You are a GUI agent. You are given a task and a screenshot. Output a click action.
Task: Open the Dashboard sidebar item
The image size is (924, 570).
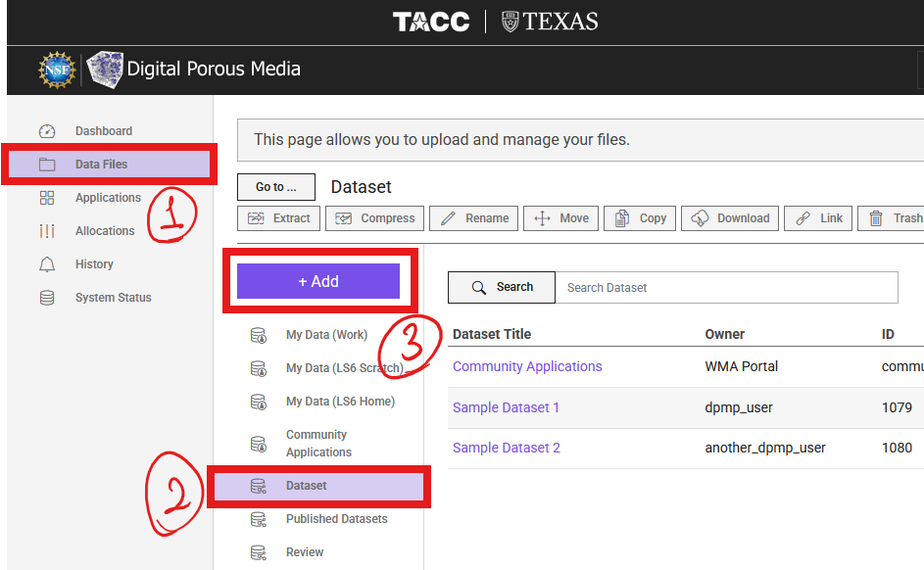click(x=104, y=130)
